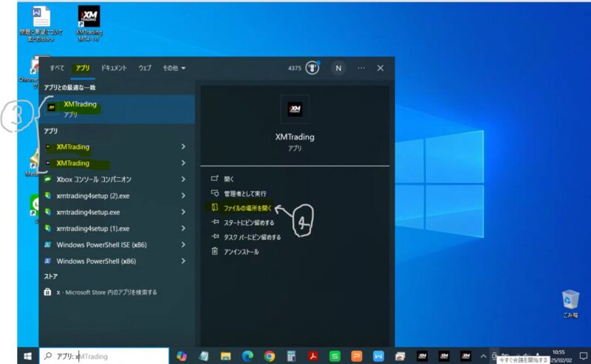The image size is (591, 364).
Task: Open the Windows Start button
Action: pyautogui.click(x=27, y=356)
